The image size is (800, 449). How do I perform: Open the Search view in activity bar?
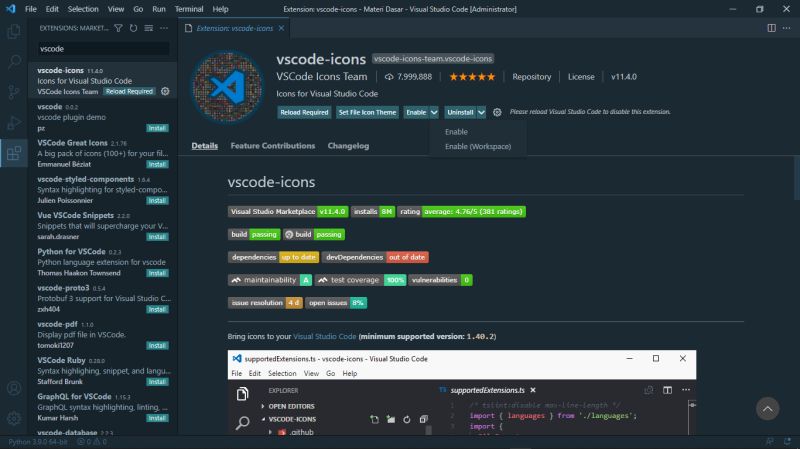[14, 62]
